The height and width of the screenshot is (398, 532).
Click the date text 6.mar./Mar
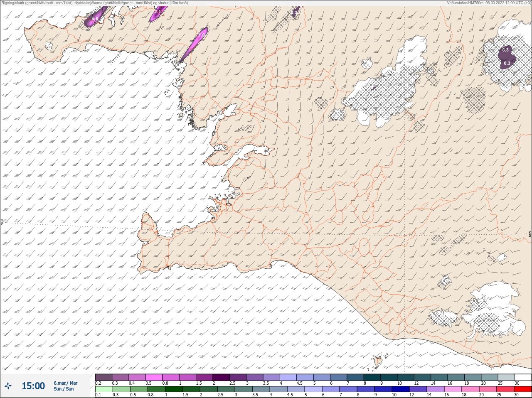tap(65, 383)
